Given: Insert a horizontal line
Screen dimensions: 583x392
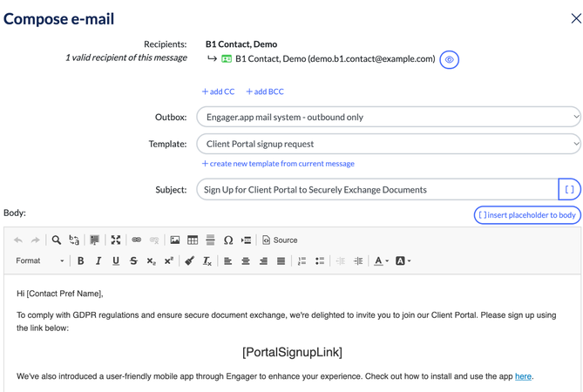Looking at the screenshot, I should (210, 240).
